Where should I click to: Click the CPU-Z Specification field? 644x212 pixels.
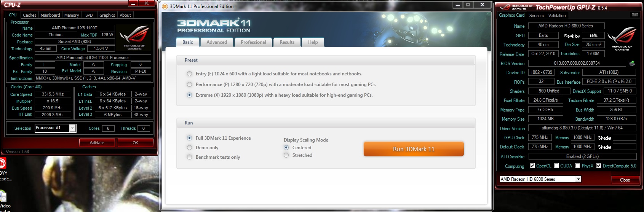click(x=93, y=57)
